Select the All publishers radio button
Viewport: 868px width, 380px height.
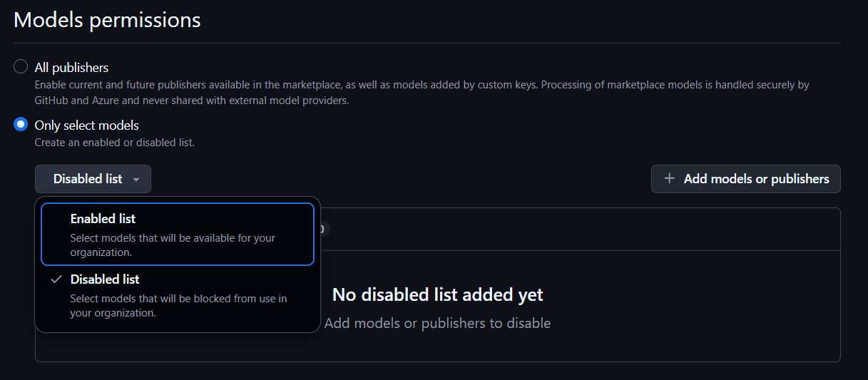[21, 67]
